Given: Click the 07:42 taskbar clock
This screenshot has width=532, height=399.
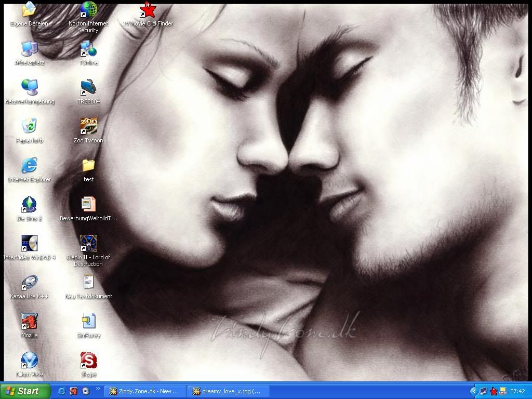Looking at the screenshot, I should point(517,392).
